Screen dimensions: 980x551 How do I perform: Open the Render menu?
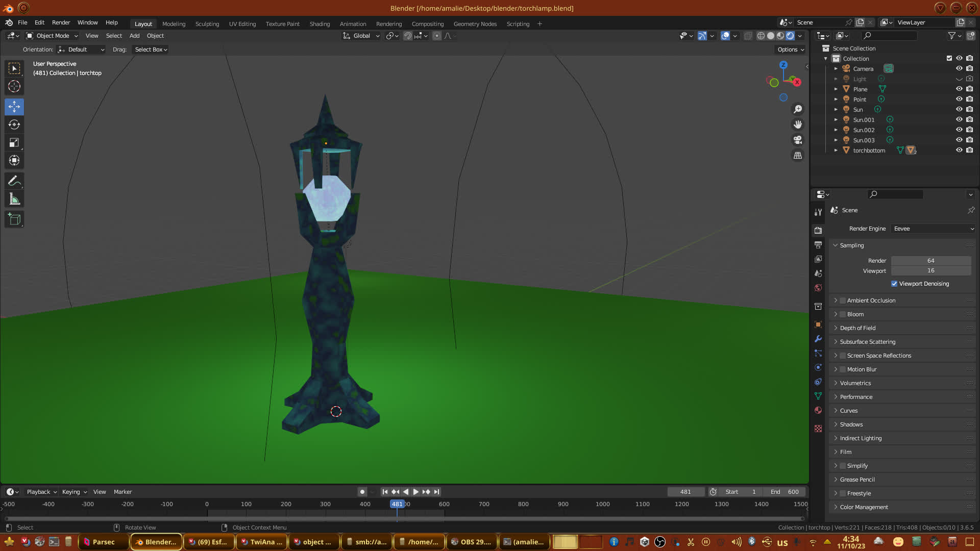click(x=61, y=22)
